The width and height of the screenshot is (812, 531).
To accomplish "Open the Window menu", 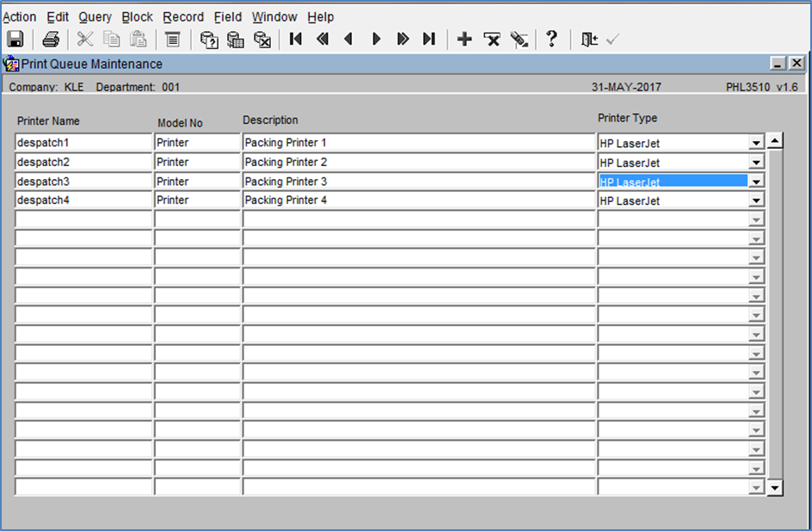I will click(x=274, y=17).
